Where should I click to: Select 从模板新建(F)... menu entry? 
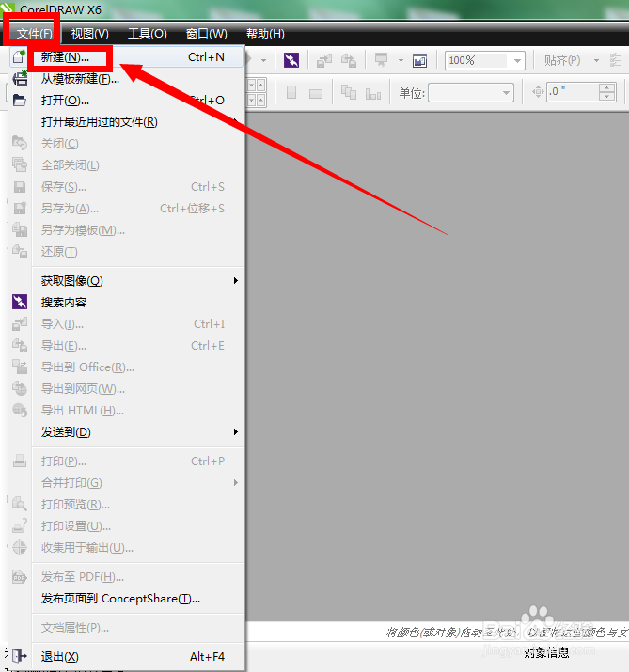[127, 79]
